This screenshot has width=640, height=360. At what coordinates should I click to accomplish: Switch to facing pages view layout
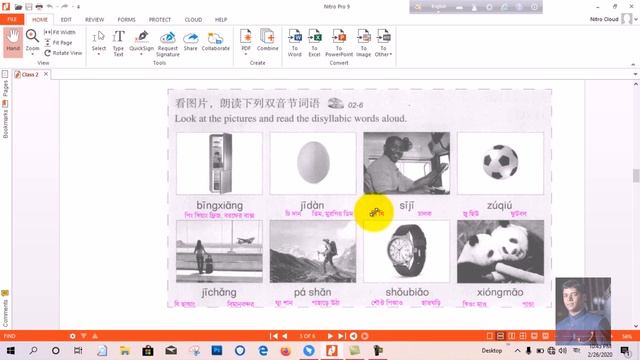(x=511, y=336)
